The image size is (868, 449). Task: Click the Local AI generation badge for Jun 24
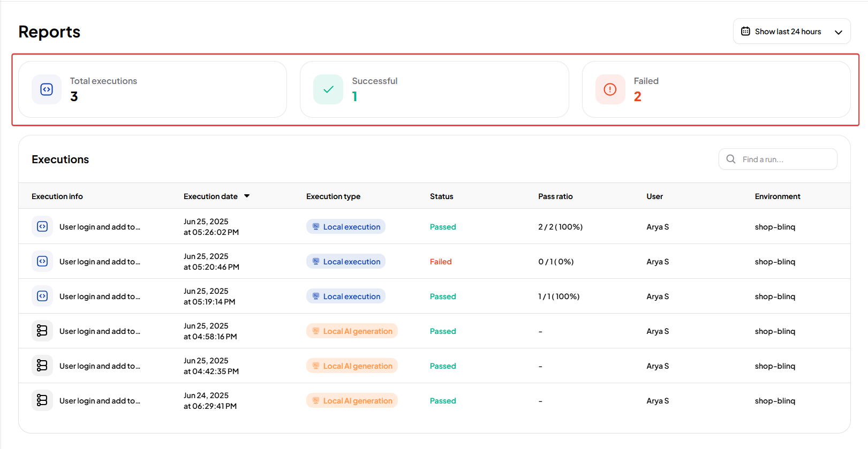(x=352, y=400)
